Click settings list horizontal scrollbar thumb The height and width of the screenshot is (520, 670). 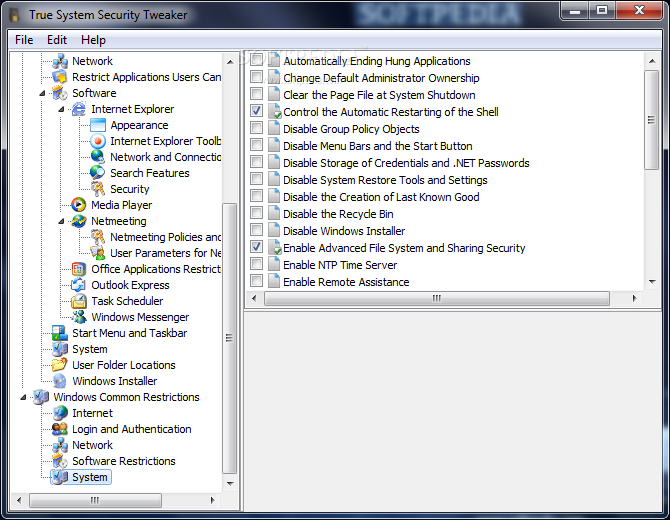[437, 298]
